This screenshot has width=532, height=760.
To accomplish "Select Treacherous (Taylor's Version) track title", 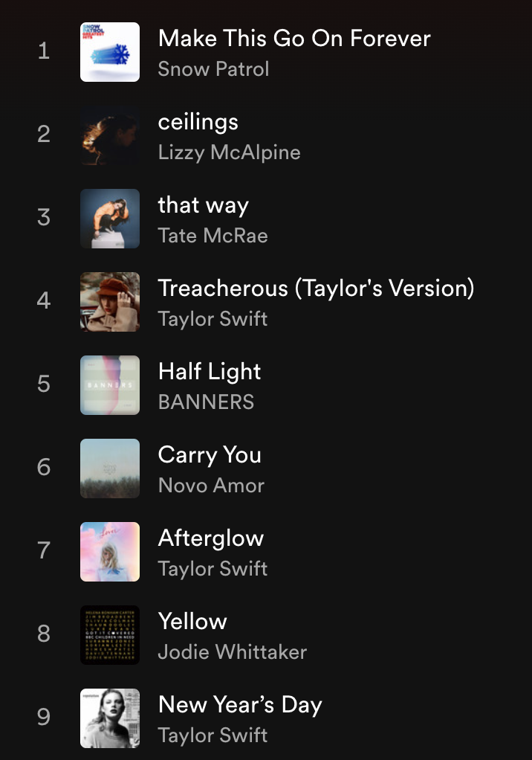I will (316, 289).
